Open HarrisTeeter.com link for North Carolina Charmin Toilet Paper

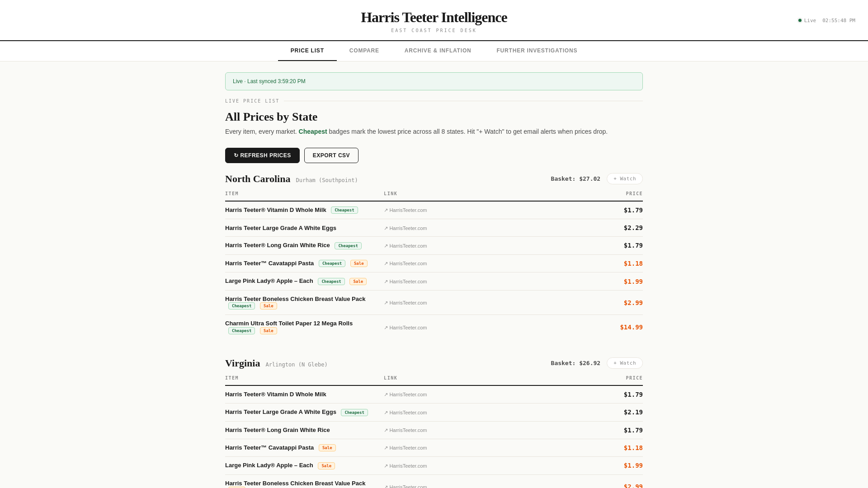point(406,328)
